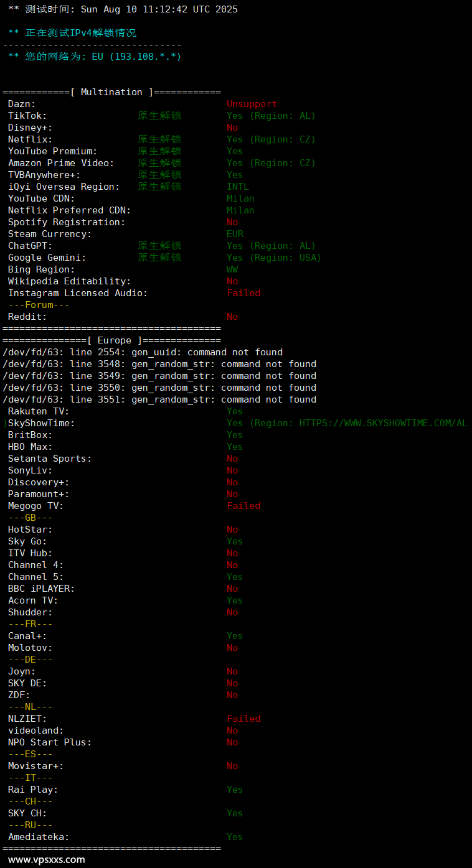Click the SkyShowTime region URL result
The height and width of the screenshot is (868, 472).
[x=347, y=423]
